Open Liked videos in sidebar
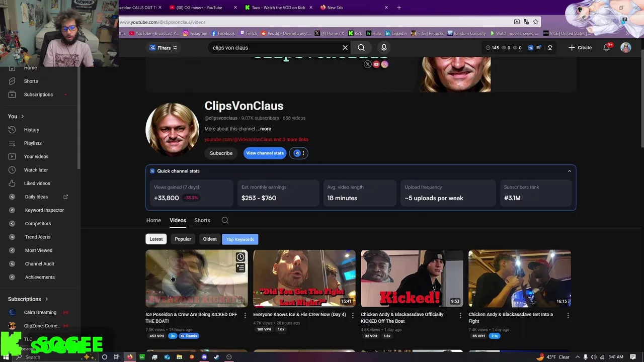This screenshot has width=644, height=362. point(37,183)
